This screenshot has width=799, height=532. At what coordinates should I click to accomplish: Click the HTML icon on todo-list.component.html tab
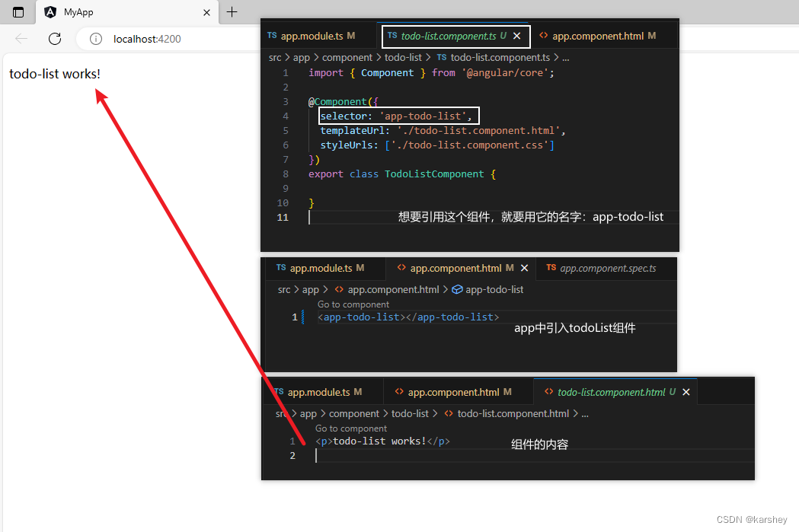tap(548, 391)
